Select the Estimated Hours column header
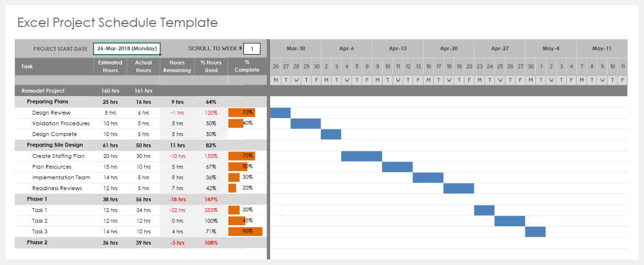 110,67
